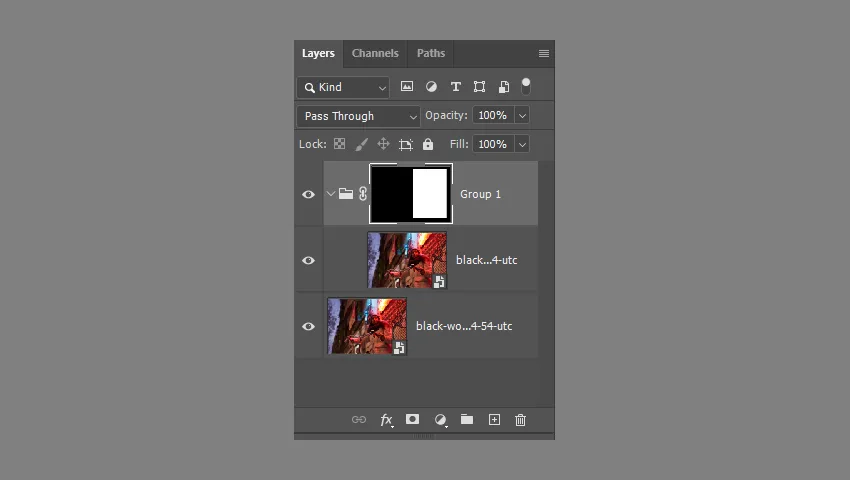Turn layer filtering on or off
850x480 pixels.
tap(526, 86)
